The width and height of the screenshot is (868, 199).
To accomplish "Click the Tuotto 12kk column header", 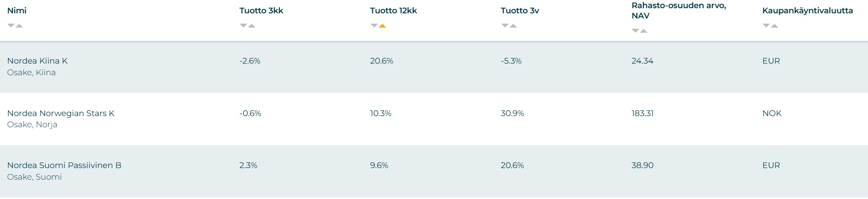I will [x=393, y=10].
